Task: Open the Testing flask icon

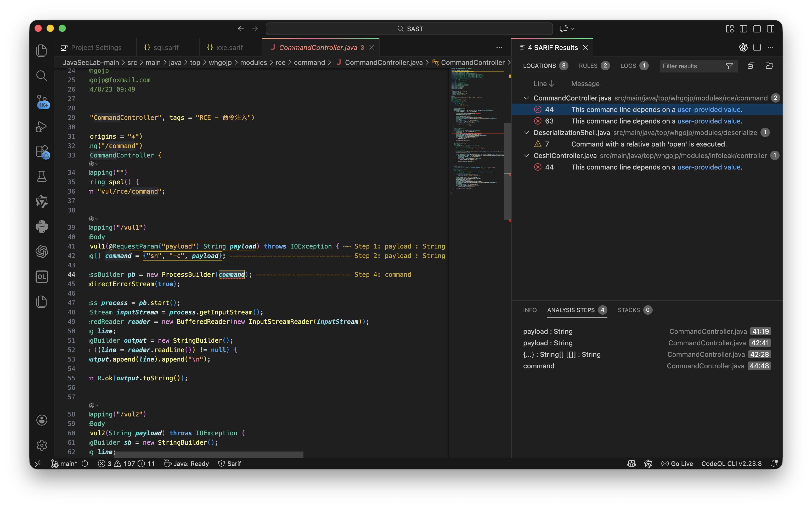Action: 42,176
